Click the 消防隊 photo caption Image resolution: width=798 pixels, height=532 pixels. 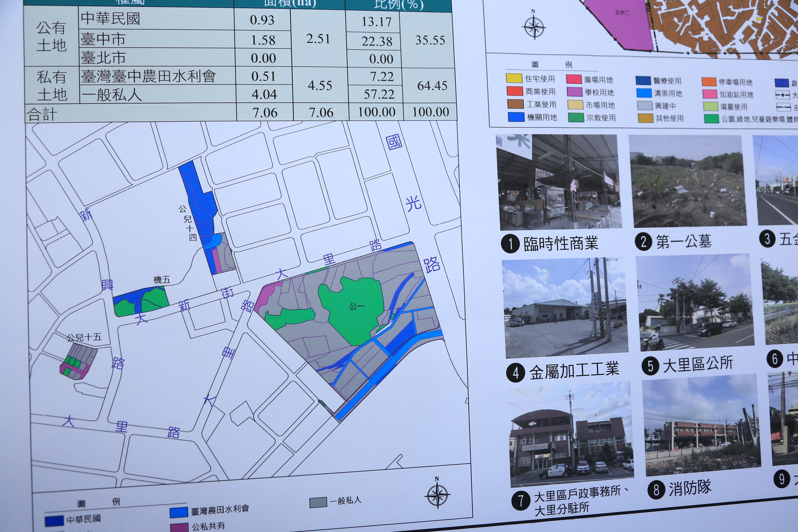click(x=690, y=488)
